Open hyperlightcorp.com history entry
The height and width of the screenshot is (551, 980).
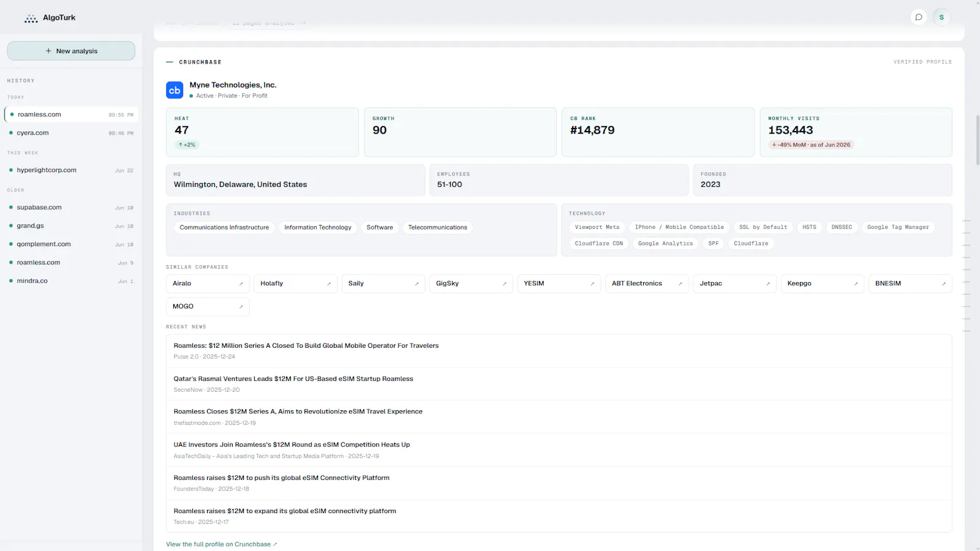point(71,170)
